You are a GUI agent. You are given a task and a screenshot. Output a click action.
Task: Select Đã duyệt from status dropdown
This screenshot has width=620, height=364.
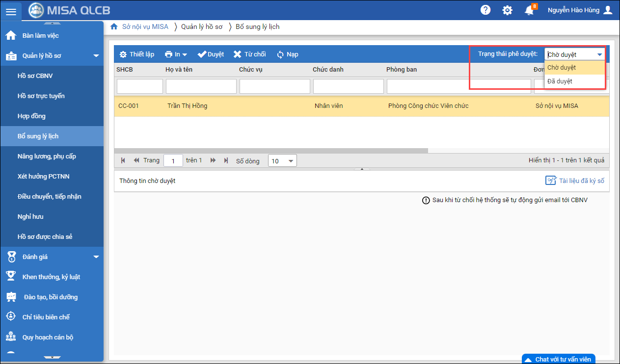tap(560, 81)
